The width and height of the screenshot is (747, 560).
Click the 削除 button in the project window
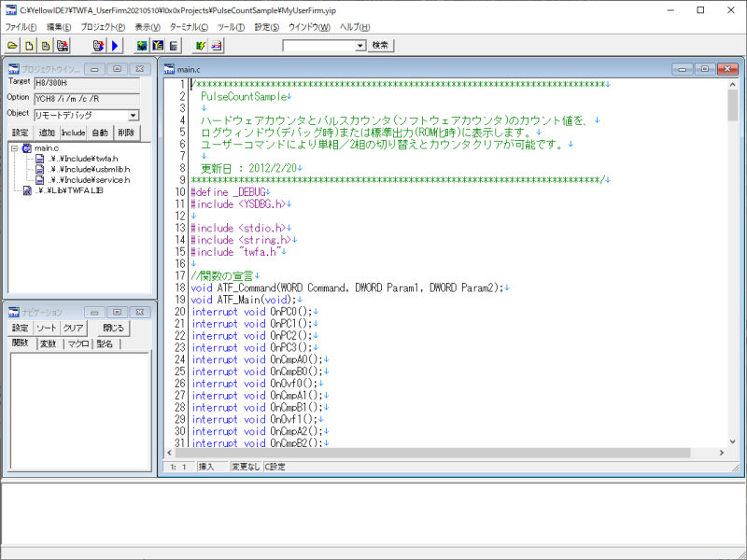(x=127, y=133)
